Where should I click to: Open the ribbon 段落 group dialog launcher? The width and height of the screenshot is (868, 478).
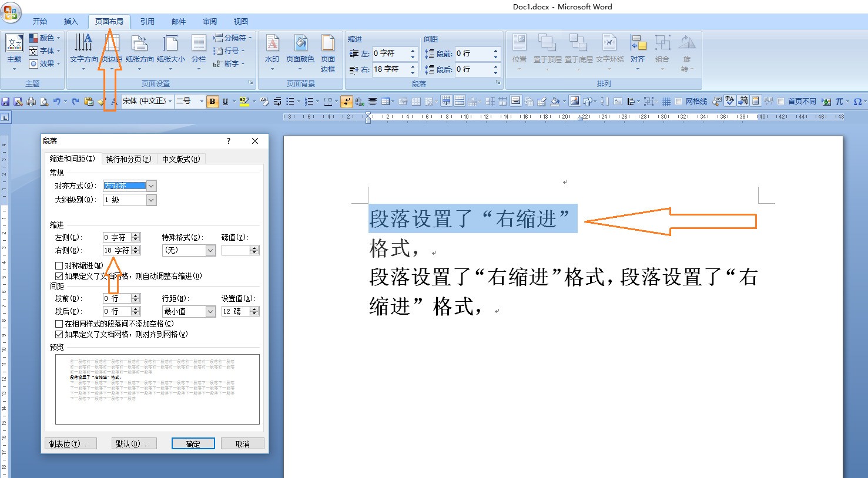tap(498, 83)
